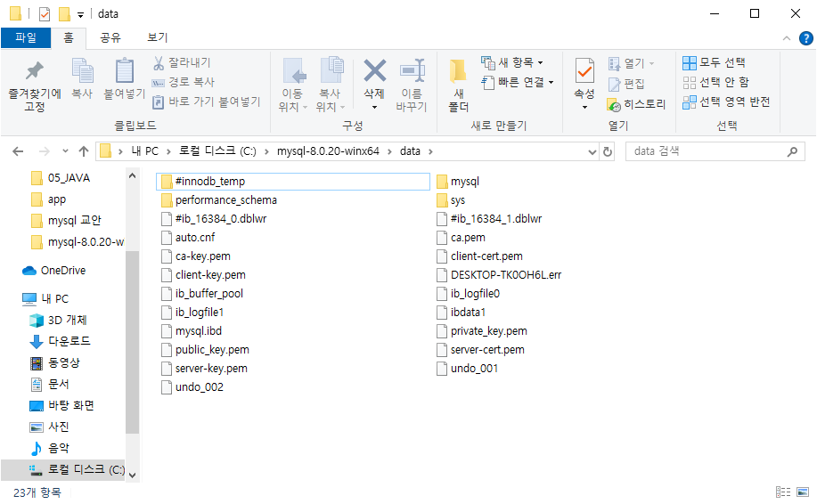Collapse the ribbon with the chevron

click(x=786, y=38)
